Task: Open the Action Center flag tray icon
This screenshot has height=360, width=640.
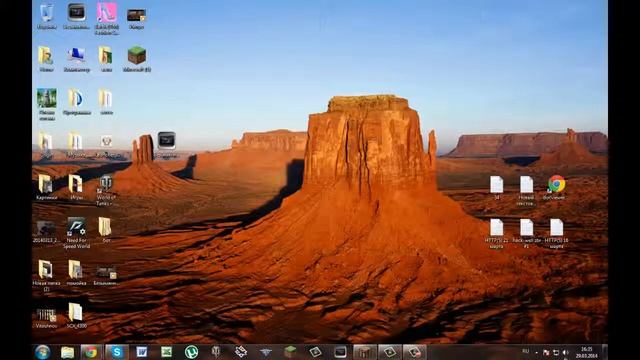Action: tap(546, 352)
